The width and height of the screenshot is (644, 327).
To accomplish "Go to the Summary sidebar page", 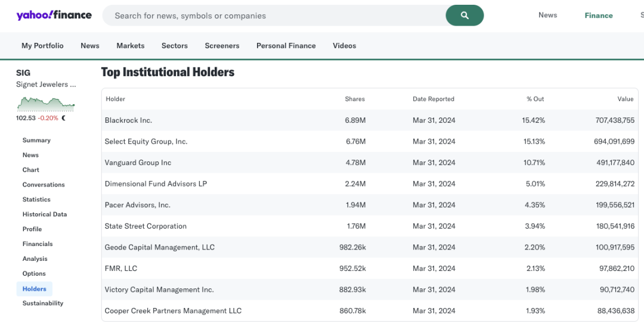I will (x=36, y=141).
